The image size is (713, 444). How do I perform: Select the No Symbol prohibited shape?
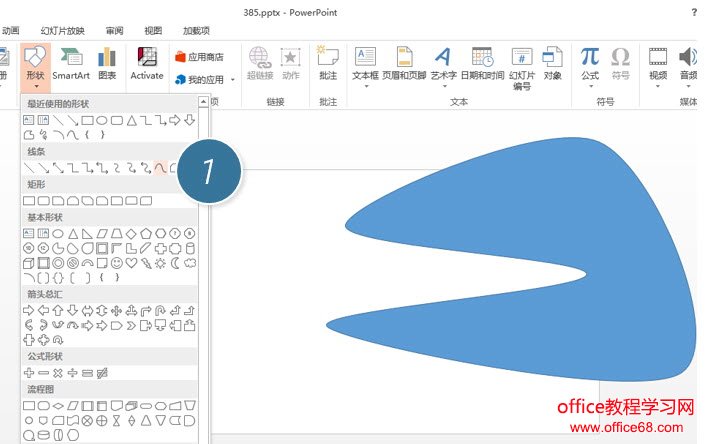73,263
